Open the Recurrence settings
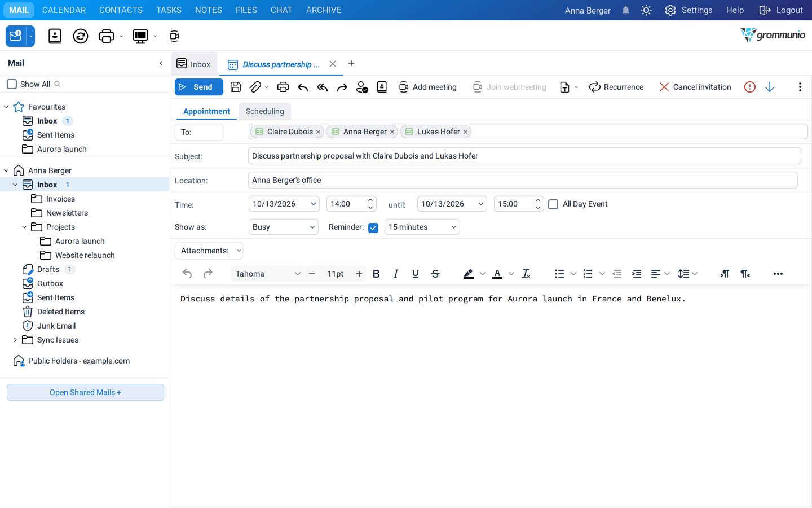Viewport: 812px width, 508px height. [x=616, y=87]
